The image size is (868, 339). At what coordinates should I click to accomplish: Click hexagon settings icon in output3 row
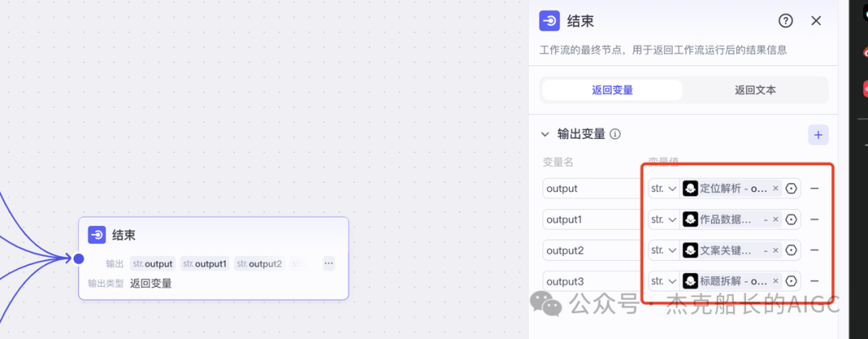792,281
